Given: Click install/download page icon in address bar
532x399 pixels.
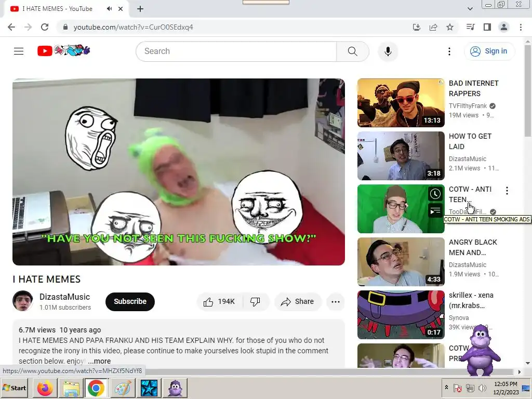Looking at the screenshot, I should pos(417,27).
